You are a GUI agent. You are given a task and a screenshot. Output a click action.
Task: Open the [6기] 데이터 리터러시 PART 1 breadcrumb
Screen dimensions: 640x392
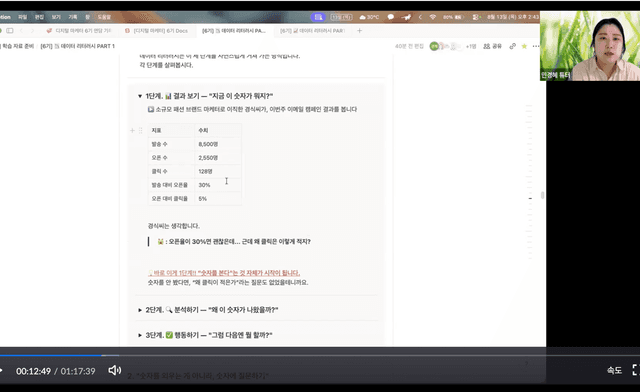pyautogui.click(x=78, y=46)
